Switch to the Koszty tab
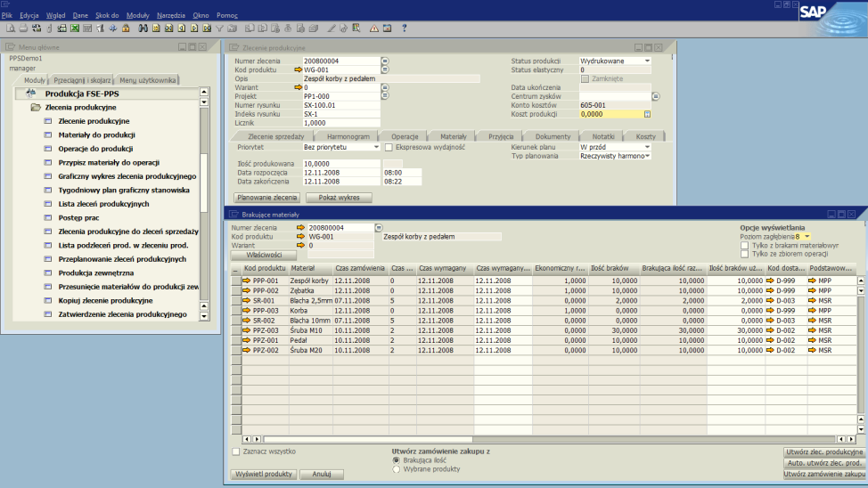Image resolution: width=868 pixels, height=488 pixels. 645,136
